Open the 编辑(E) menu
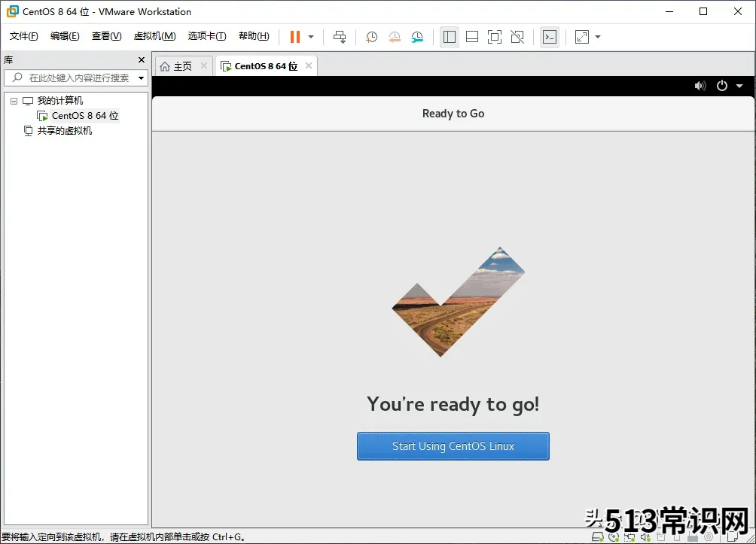 click(x=65, y=36)
